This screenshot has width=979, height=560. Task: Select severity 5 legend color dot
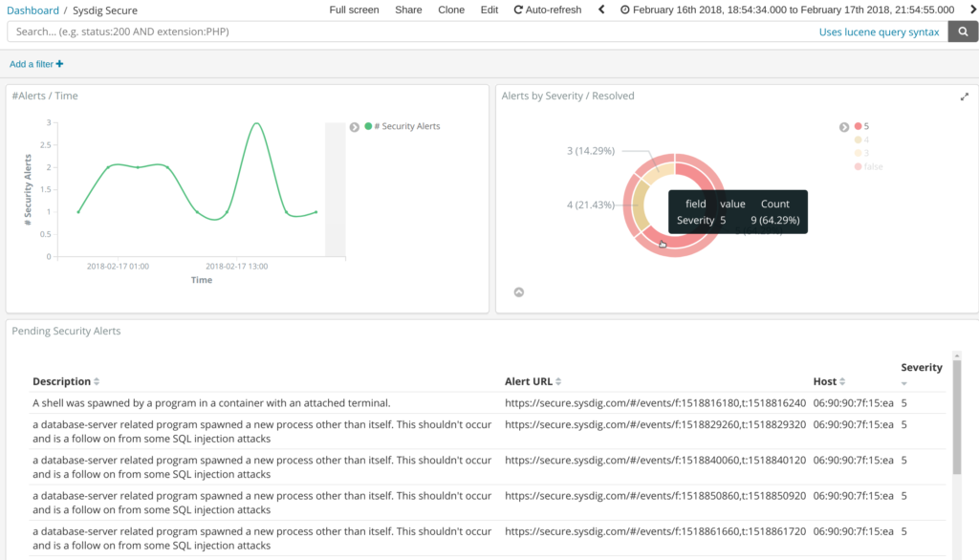(x=858, y=126)
